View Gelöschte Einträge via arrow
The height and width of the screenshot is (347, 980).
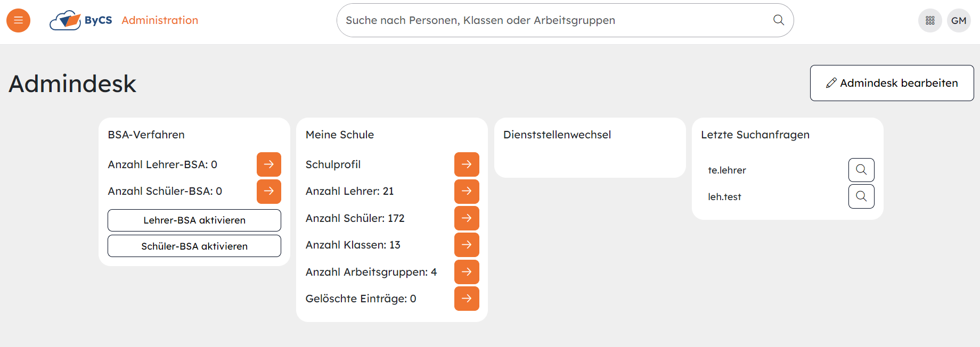click(x=467, y=299)
